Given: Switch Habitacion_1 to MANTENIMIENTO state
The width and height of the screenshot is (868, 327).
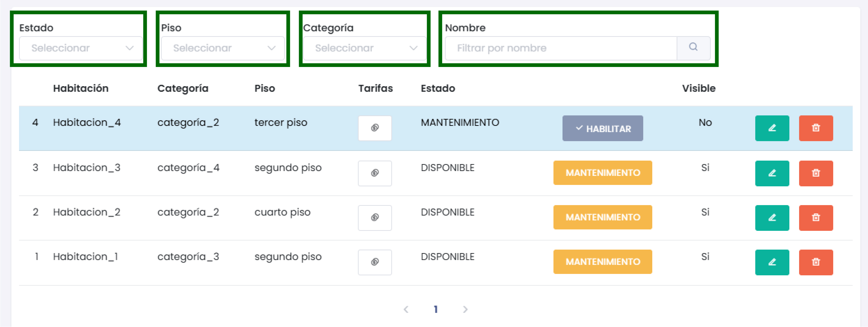Looking at the screenshot, I should 602,262.
